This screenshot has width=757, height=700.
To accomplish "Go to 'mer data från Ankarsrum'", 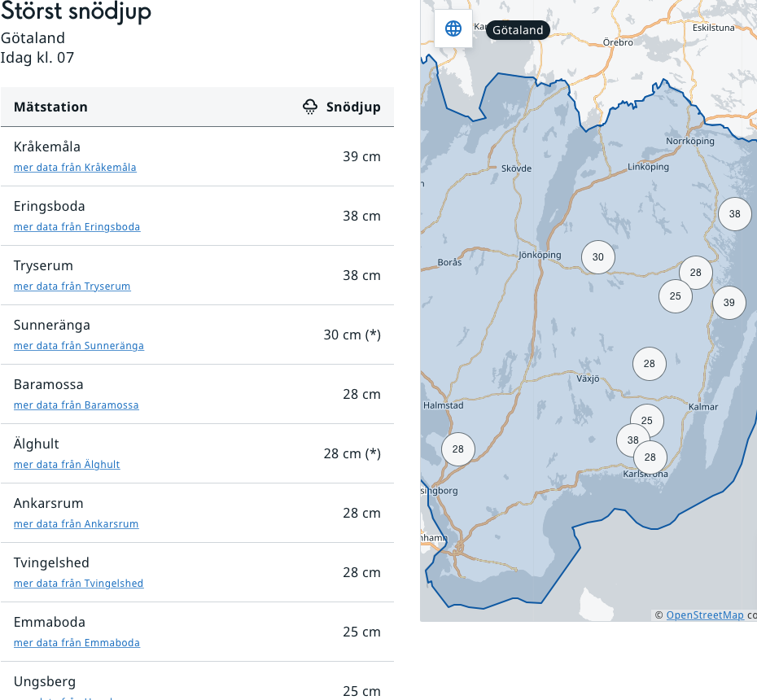I will click(76, 524).
